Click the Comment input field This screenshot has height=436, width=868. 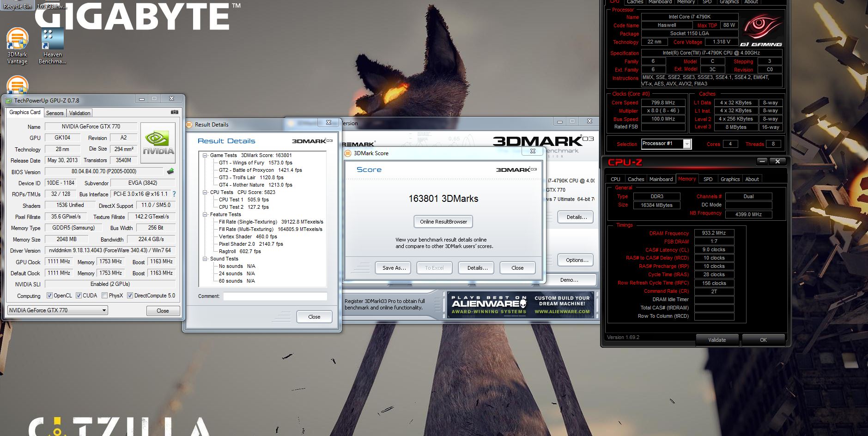(x=275, y=296)
